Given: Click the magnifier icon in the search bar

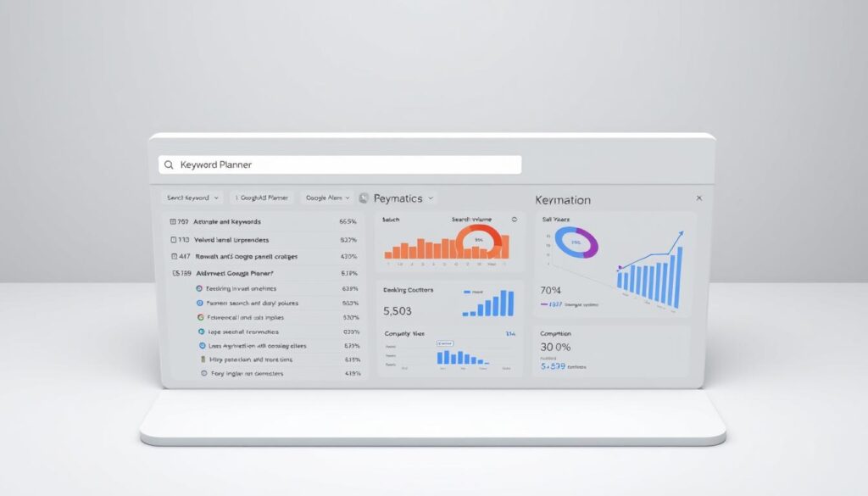Looking at the screenshot, I should click(169, 165).
